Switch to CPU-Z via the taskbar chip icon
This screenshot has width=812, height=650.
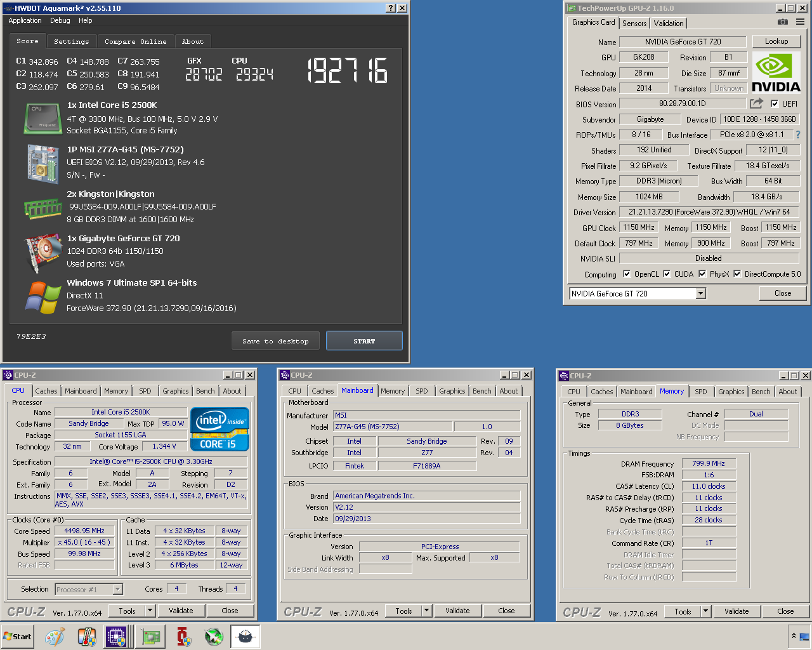[x=117, y=637]
